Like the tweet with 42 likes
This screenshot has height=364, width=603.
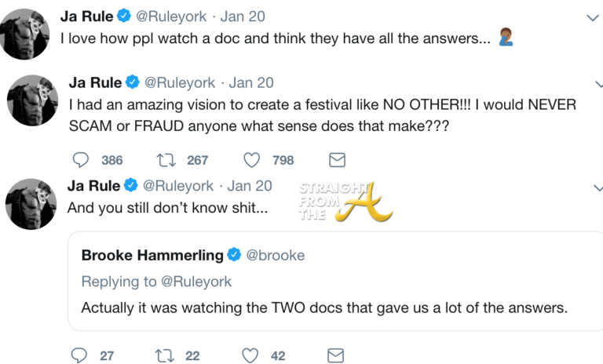[251, 355]
